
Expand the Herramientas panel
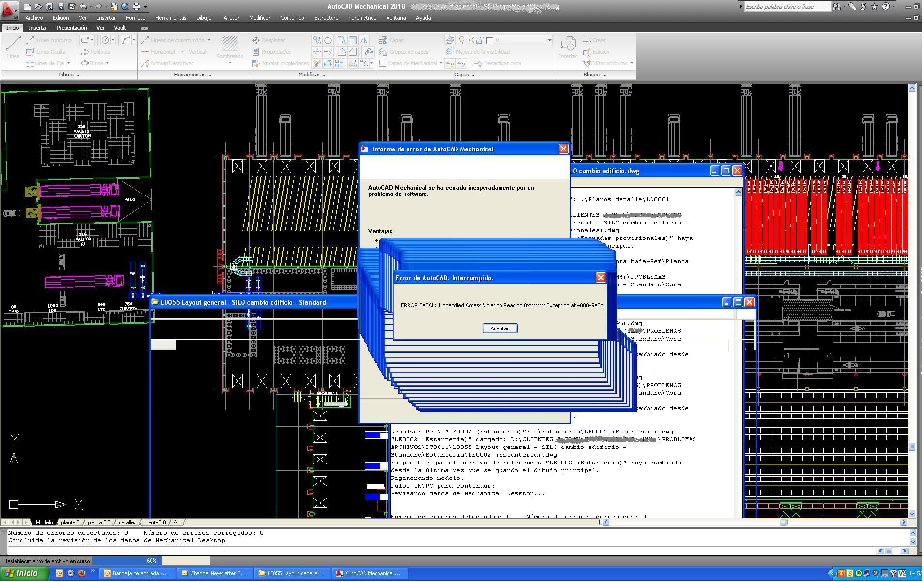click(x=193, y=75)
